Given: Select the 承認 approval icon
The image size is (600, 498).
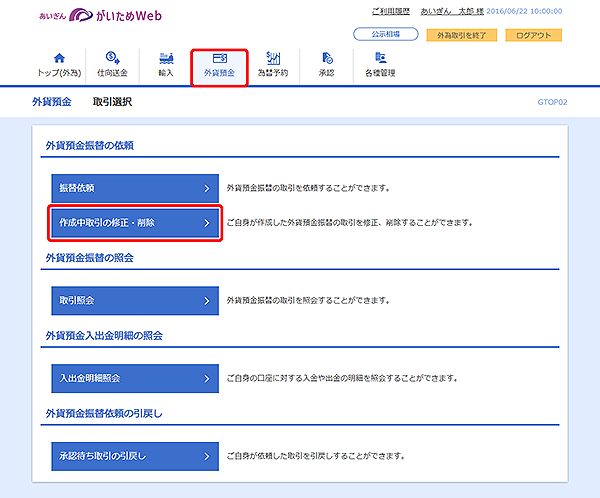Looking at the screenshot, I should click(327, 59).
